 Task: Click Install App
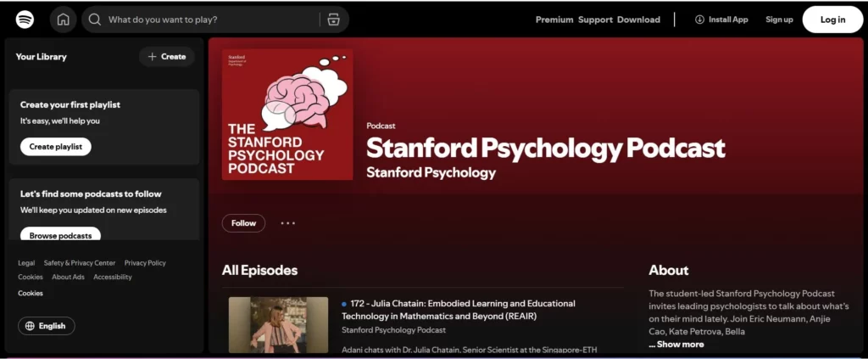coord(721,20)
